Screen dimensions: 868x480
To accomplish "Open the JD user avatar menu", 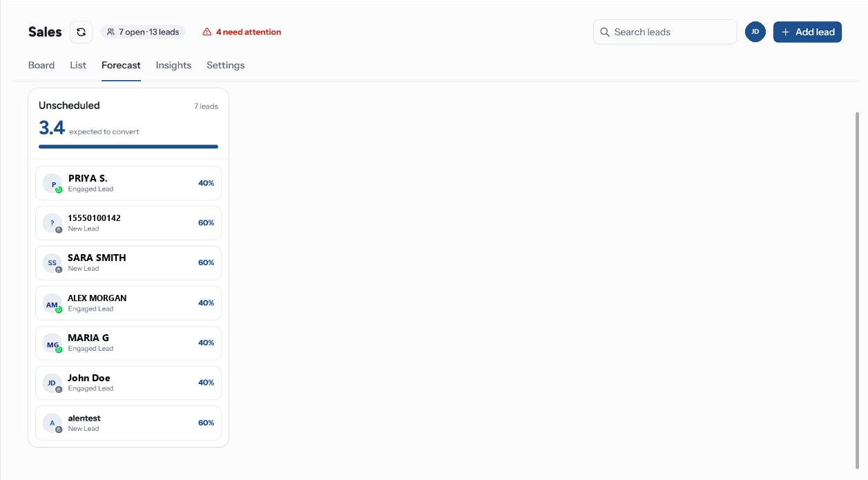I will click(x=755, y=32).
